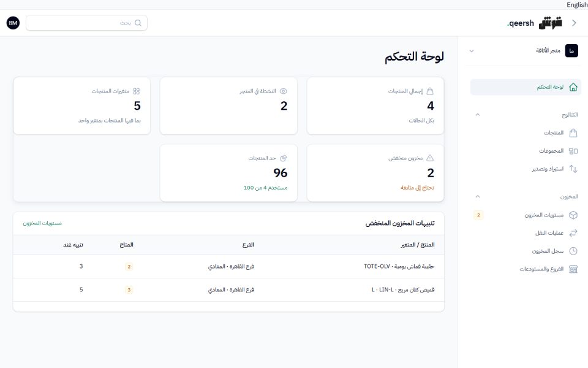The image size is (588, 368).
Task: Select the LIN-L قميص كتان مريح row
Action: 228,290
